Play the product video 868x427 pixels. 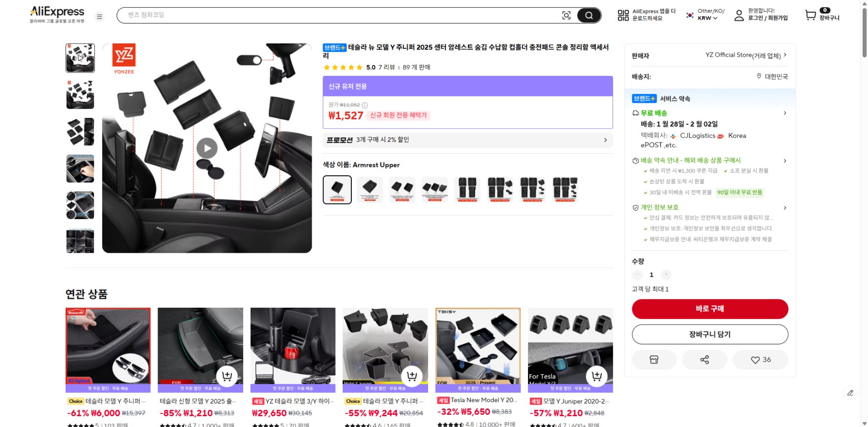[207, 148]
